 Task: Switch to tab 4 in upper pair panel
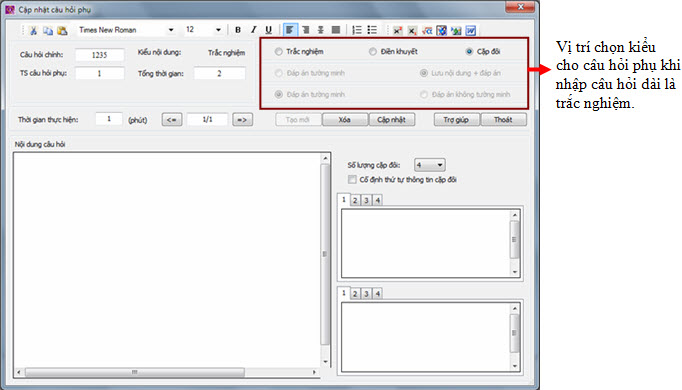378,200
